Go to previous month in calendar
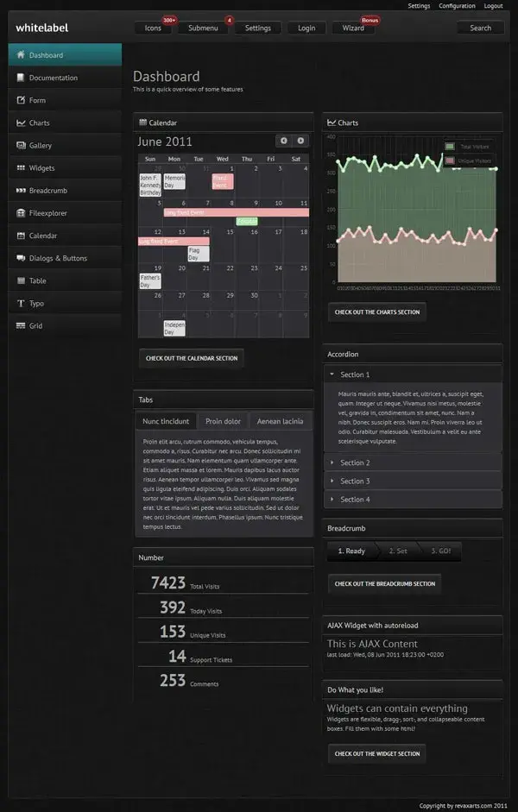Image resolution: width=518 pixels, height=812 pixels. click(x=284, y=141)
